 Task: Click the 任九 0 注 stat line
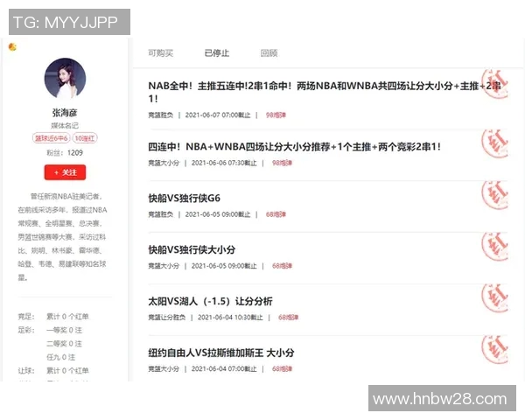(x=60, y=357)
